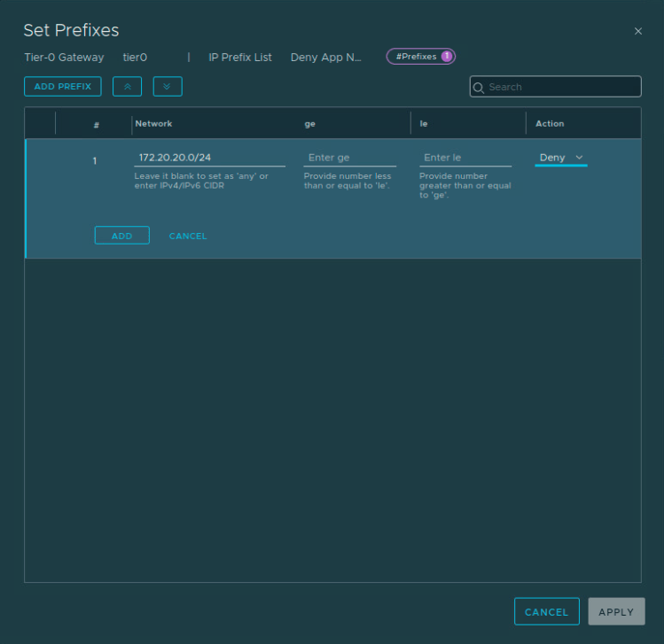Image resolution: width=664 pixels, height=644 pixels.
Task: Click the Set Prefixes dialog title
Action: click(x=71, y=30)
